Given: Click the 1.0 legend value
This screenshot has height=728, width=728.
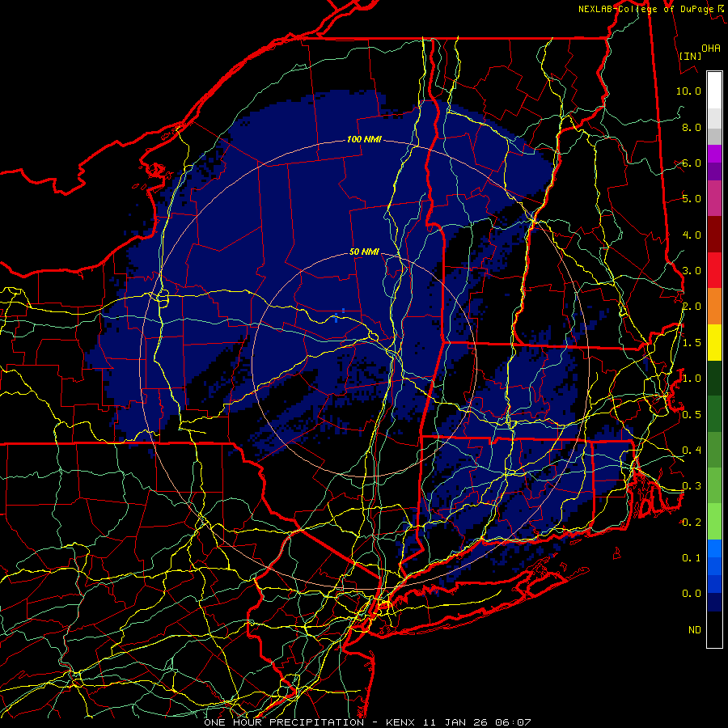Looking at the screenshot, I should point(692,379).
